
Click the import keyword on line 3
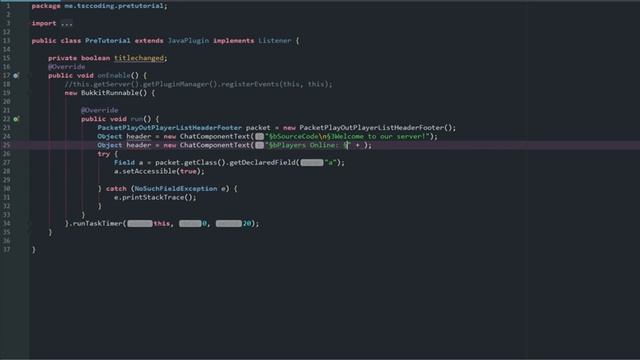pos(44,23)
